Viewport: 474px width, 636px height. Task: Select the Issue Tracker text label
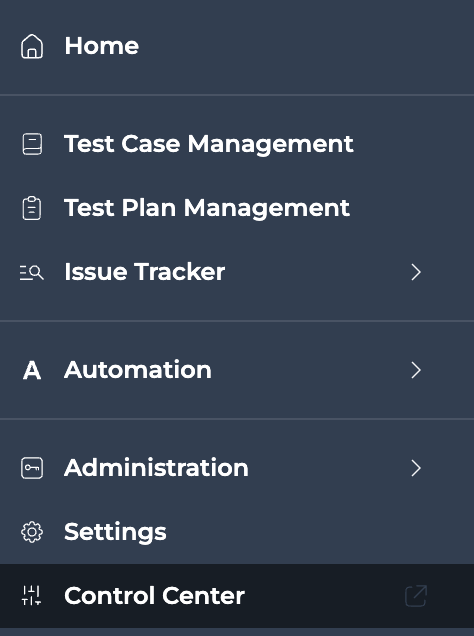click(145, 272)
